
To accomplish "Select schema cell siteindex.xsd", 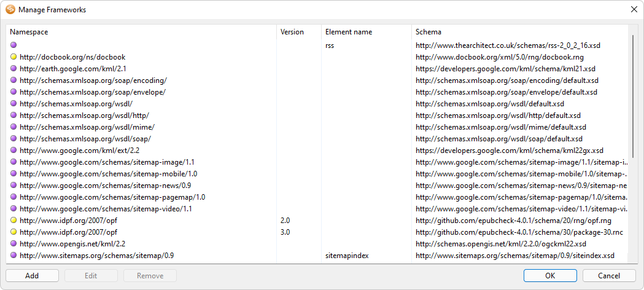I will tap(515, 256).
